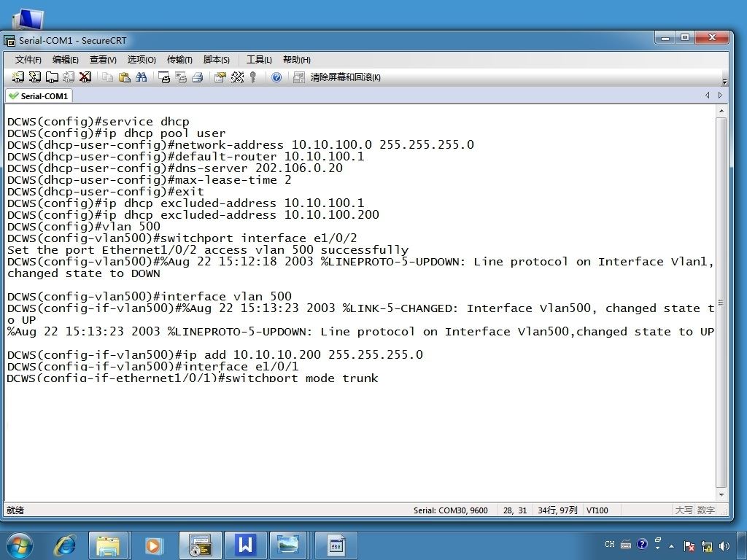747x560 pixels.
Task: Open Find with the binoculars icon
Action: (141, 77)
